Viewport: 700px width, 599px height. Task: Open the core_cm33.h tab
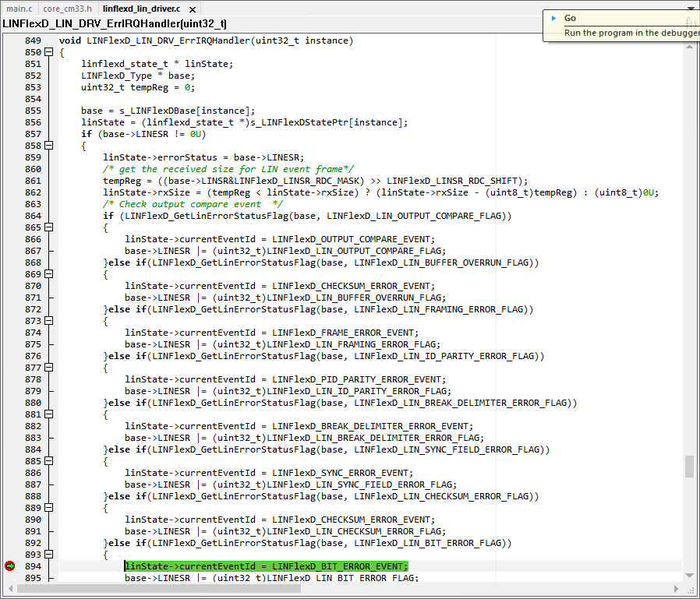coord(67,8)
